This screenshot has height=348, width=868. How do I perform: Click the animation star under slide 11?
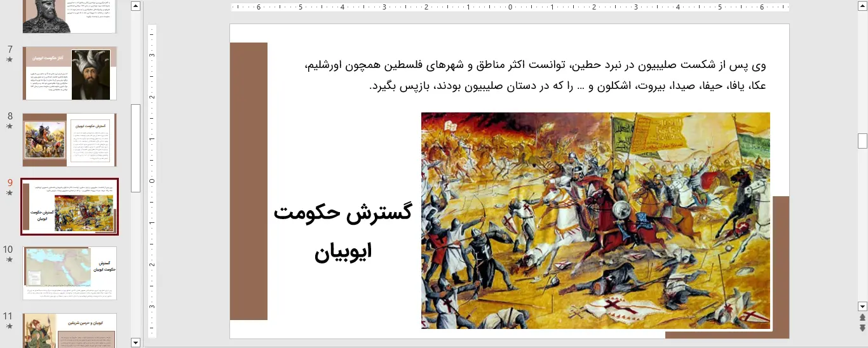point(9,326)
